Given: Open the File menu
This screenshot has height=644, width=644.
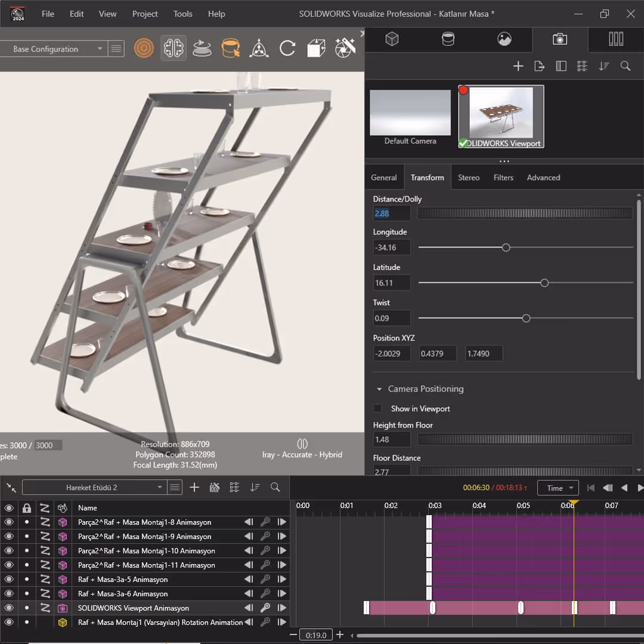Looking at the screenshot, I should 48,14.
